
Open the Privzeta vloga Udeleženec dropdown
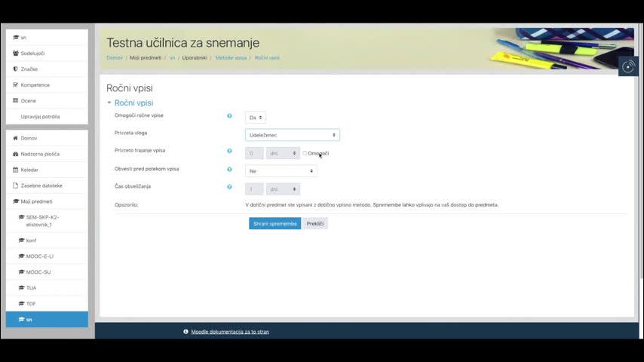click(292, 135)
